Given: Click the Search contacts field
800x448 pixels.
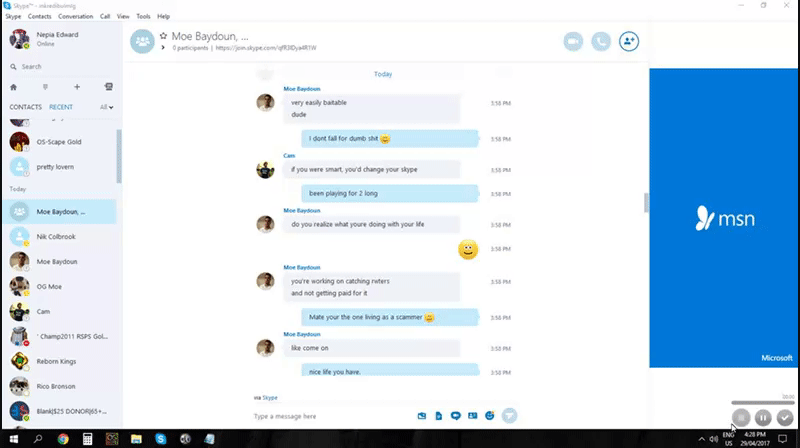Looking at the screenshot, I should tap(61, 67).
